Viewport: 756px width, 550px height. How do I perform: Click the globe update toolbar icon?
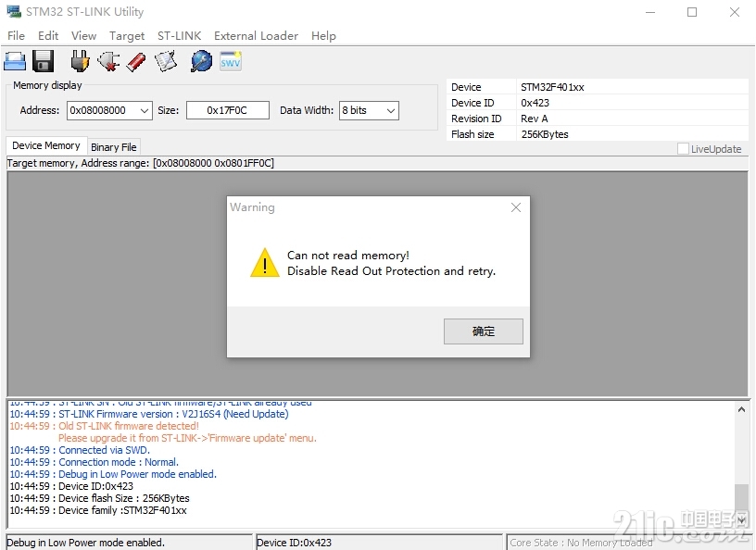pyautogui.click(x=201, y=62)
